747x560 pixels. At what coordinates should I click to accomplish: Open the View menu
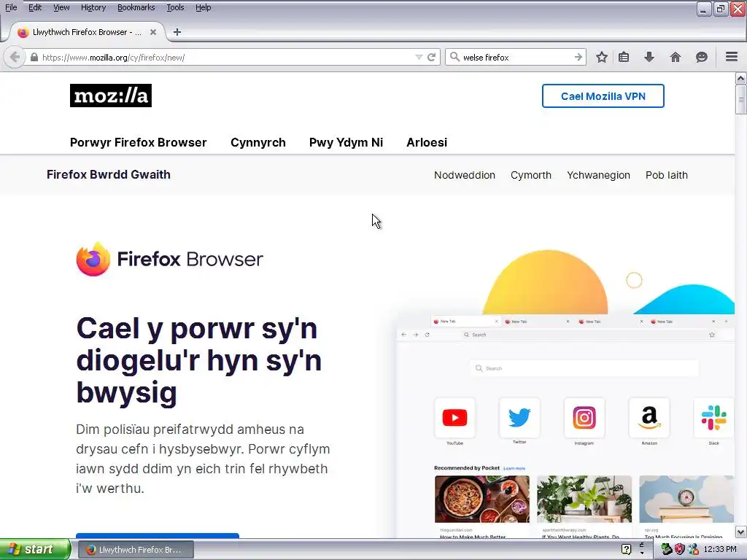coord(61,7)
